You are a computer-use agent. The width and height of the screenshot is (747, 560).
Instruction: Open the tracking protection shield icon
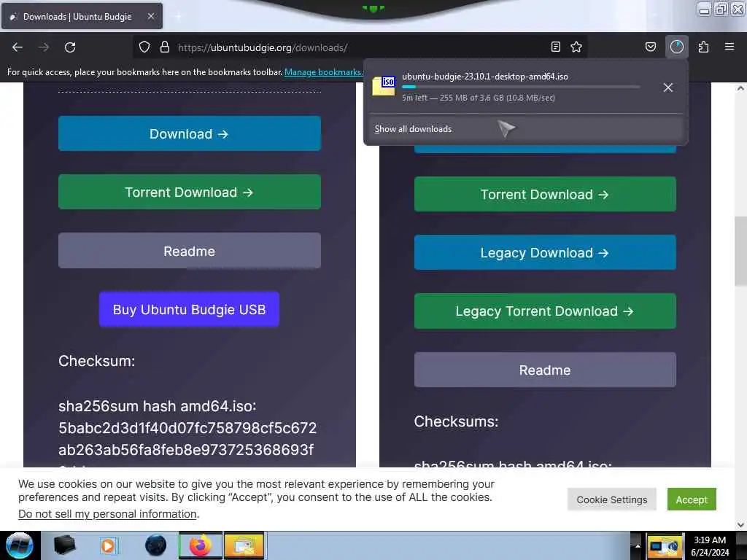(x=144, y=47)
